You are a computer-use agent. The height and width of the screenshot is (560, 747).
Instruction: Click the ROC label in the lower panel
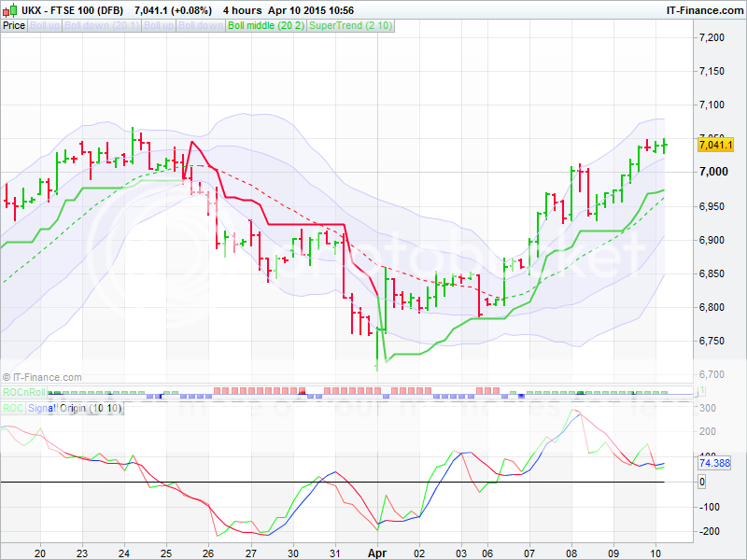12,409
